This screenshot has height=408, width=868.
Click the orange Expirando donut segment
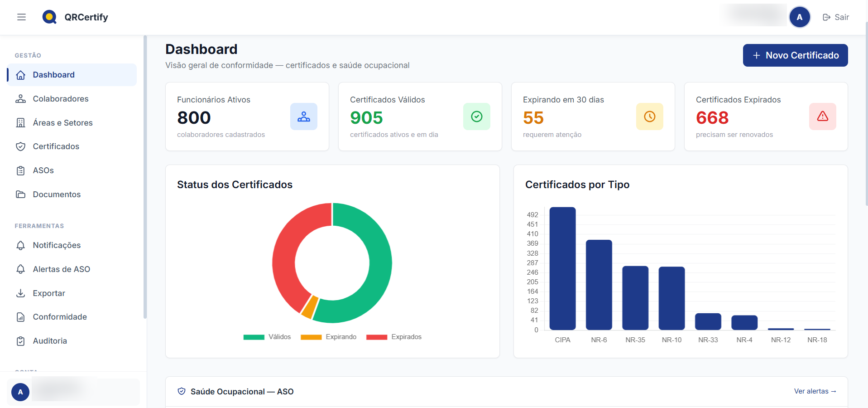(x=310, y=307)
